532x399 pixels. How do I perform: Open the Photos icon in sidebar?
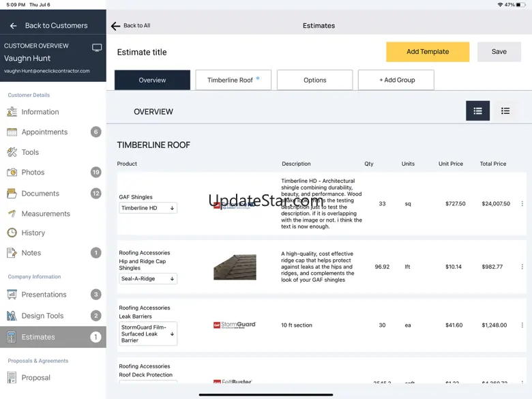(x=12, y=173)
